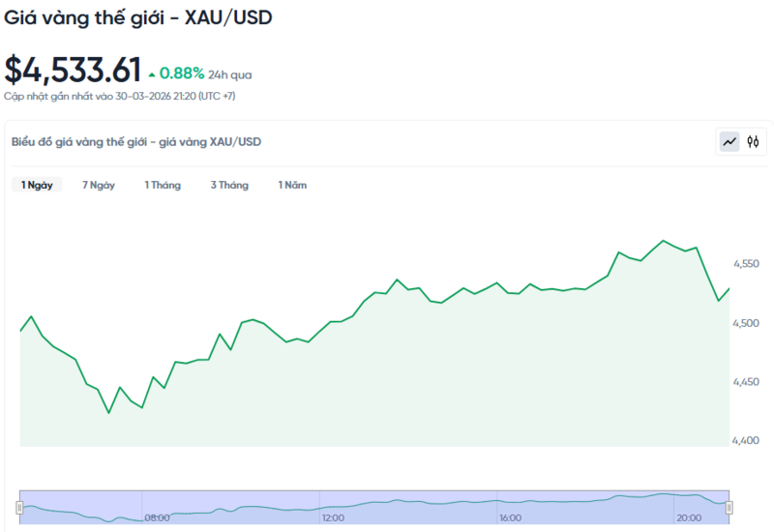The height and width of the screenshot is (532, 774).
Task: Click the 4,550 y-axis label
Action: pyautogui.click(x=748, y=263)
